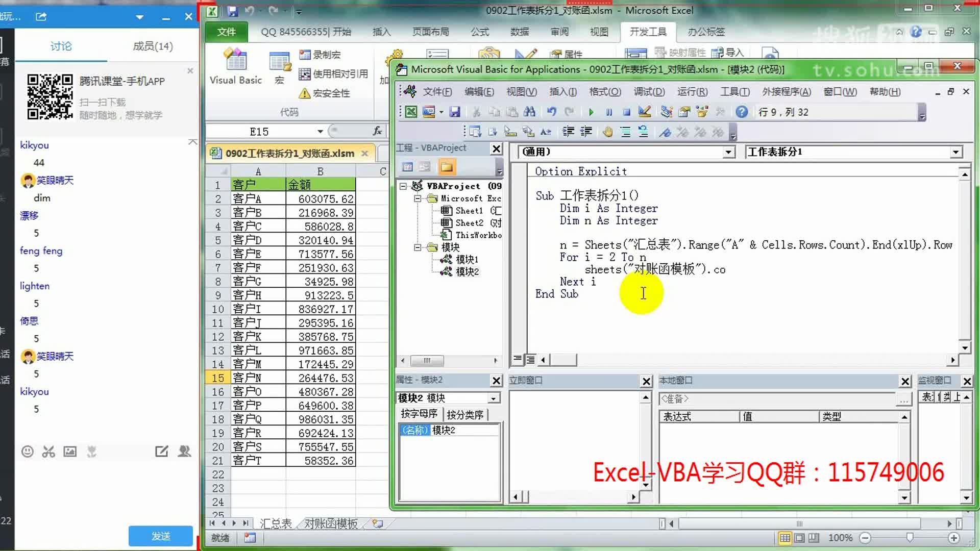Click 宏安全性 button

point(325,93)
